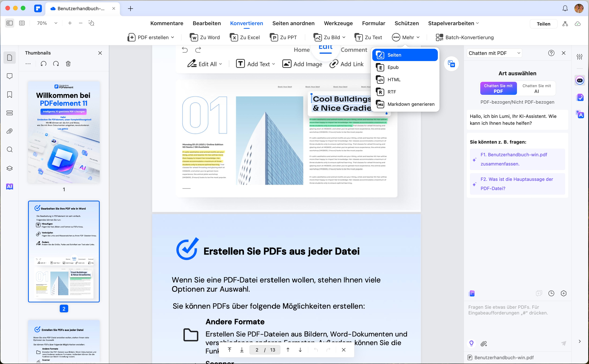Open the layers sidebar icon
Screen dimensions: 589x364
click(x=10, y=168)
